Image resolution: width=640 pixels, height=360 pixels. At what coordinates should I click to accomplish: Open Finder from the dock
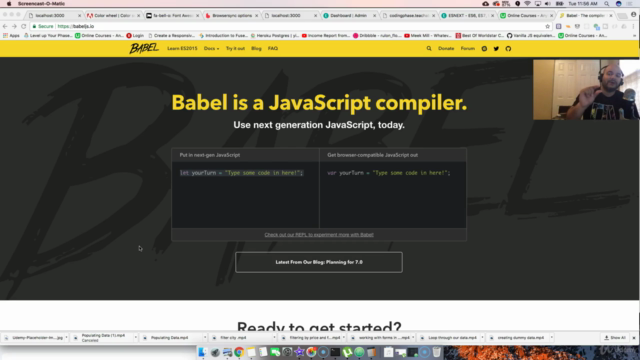click(x=202, y=352)
